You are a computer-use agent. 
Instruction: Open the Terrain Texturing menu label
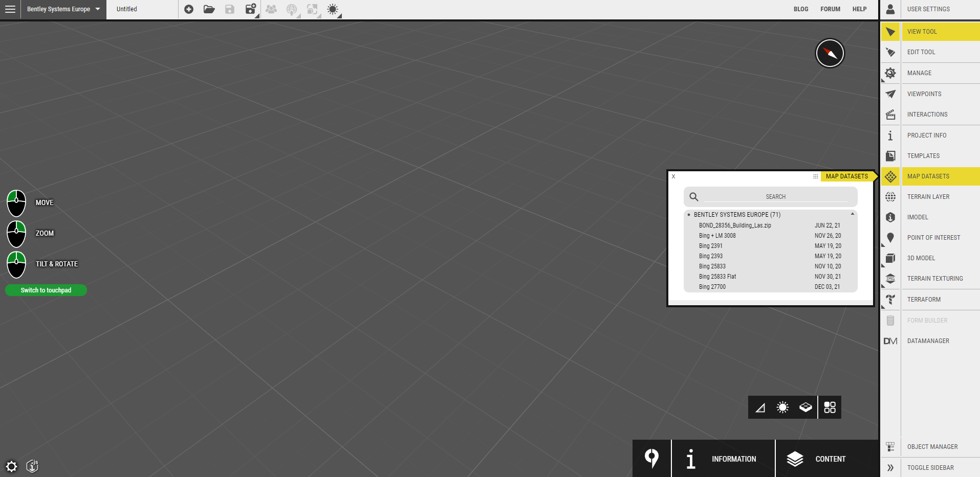coord(935,279)
